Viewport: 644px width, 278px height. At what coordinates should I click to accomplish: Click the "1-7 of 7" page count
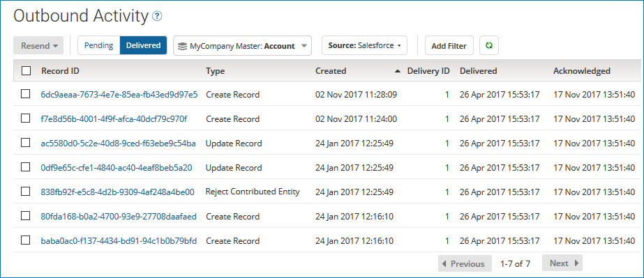click(516, 263)
